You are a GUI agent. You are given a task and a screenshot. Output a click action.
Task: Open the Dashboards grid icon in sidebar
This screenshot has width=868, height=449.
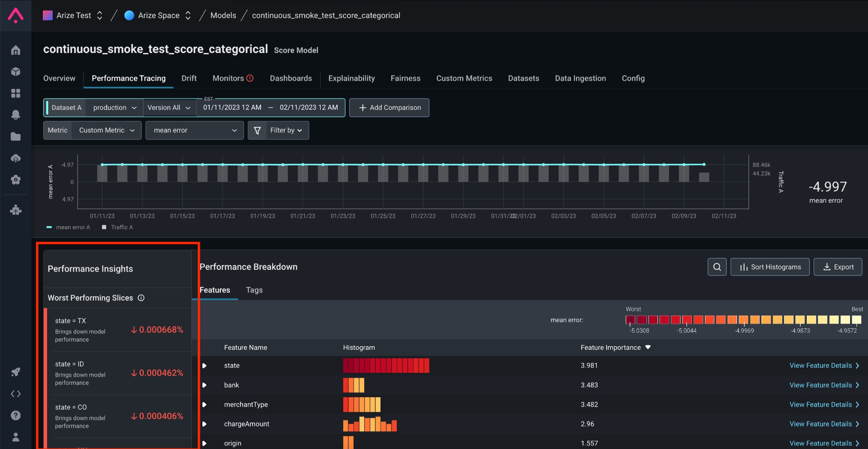[15, 93]
